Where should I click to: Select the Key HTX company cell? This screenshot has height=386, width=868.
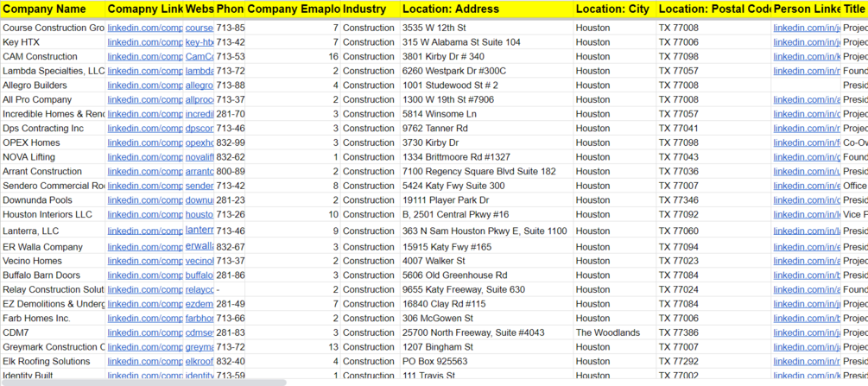click(x=53, y=42)
